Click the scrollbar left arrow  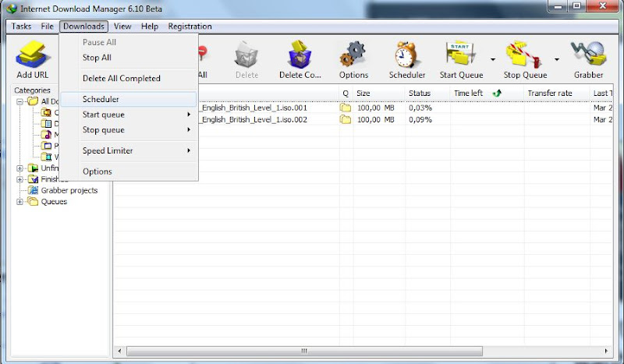[119, 351]
